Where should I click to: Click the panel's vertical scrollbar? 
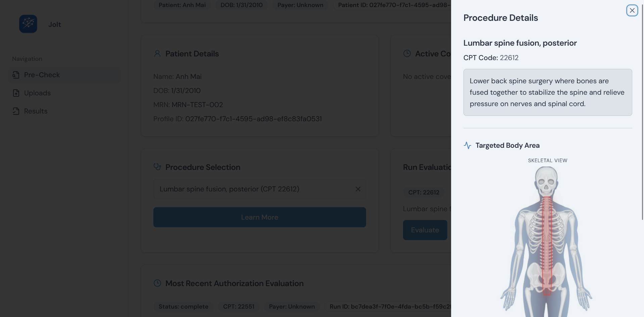642,111
